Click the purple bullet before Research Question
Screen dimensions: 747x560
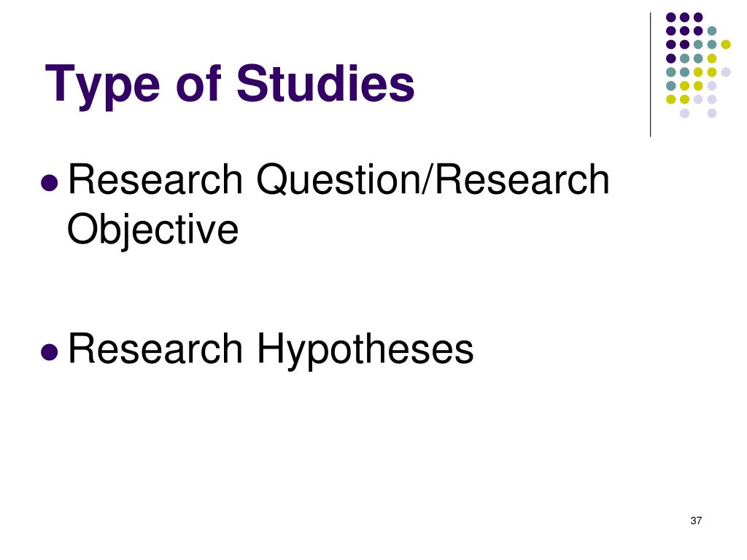(x=50, y=182)
